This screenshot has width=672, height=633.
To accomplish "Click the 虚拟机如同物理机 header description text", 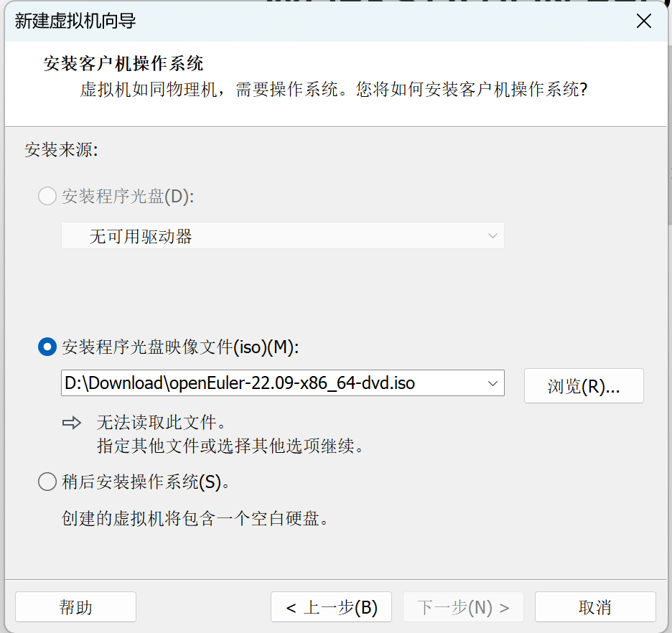I will coord(333,90).
